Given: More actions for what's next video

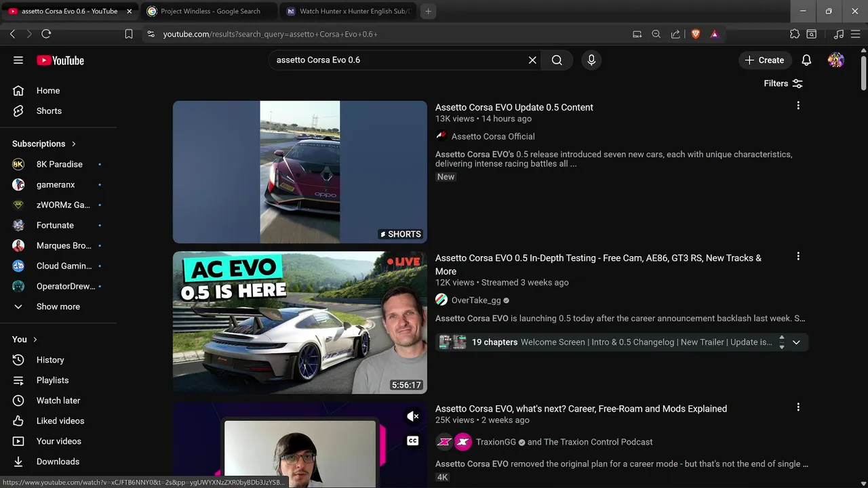Looking at the screenshot, I should tap(798, 407).
